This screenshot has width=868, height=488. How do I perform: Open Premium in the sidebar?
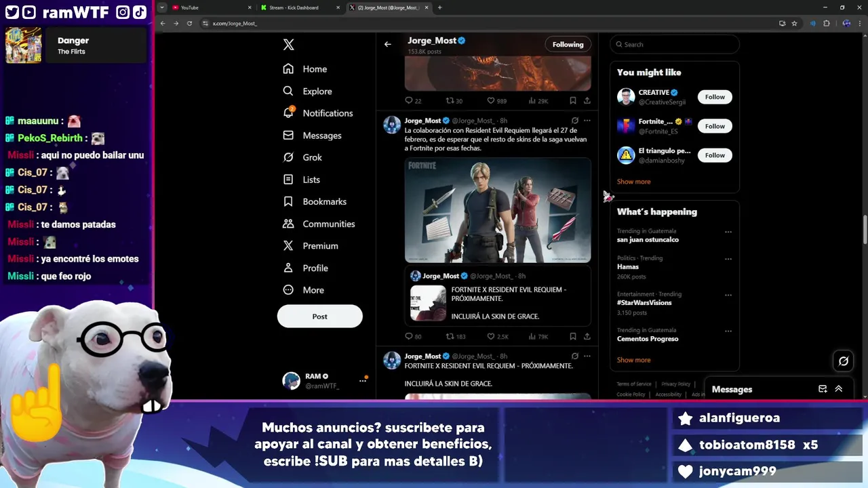click(x=311, y=246)
